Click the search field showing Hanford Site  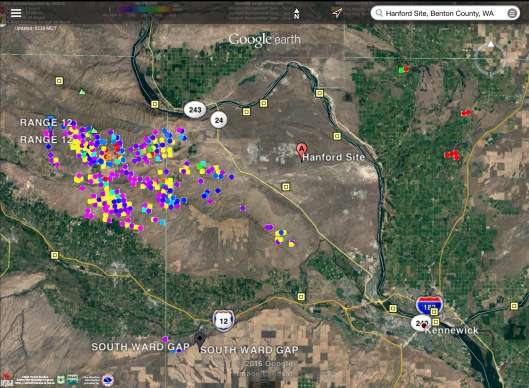pos(445,13)
